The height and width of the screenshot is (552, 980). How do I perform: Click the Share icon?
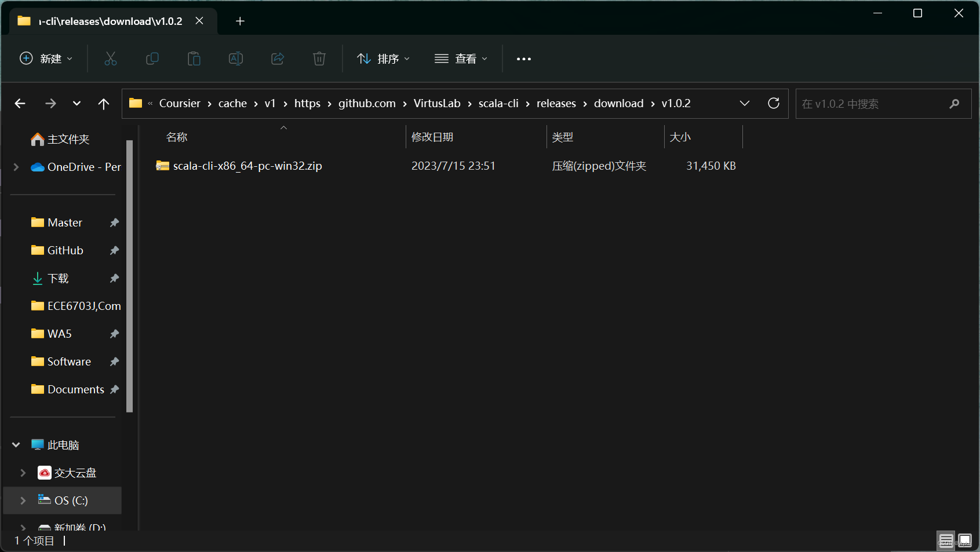tap(278, 59)
